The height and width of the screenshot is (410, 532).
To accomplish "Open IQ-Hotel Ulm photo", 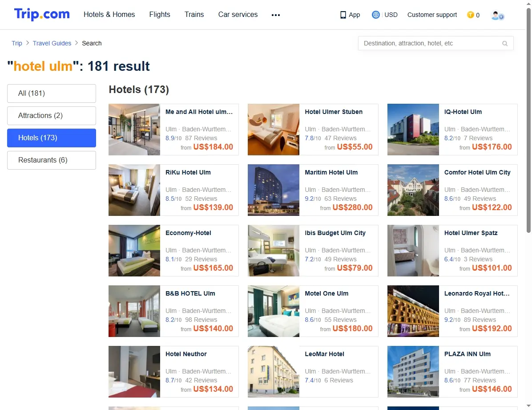I will click(x=413, y=130).
